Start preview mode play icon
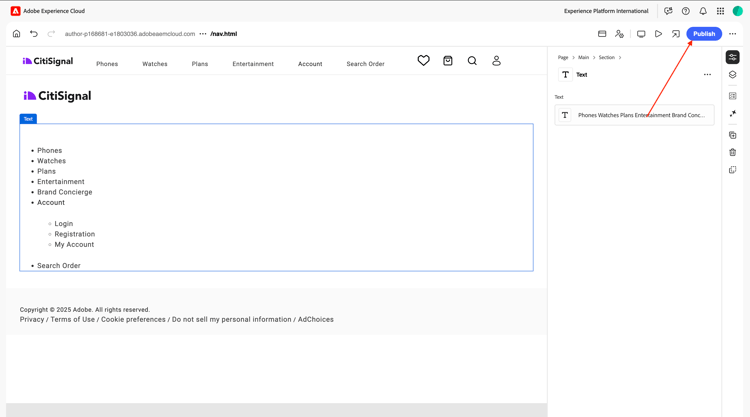Viewport: 750px width, 417px height. [x=658, y=33]
